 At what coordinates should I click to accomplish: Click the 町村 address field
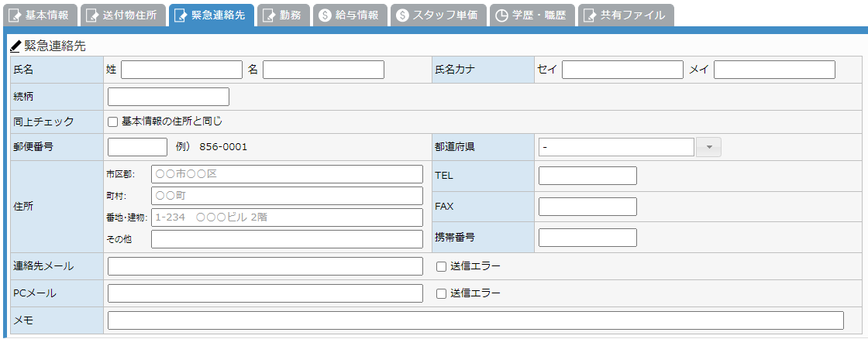point(287,196)
